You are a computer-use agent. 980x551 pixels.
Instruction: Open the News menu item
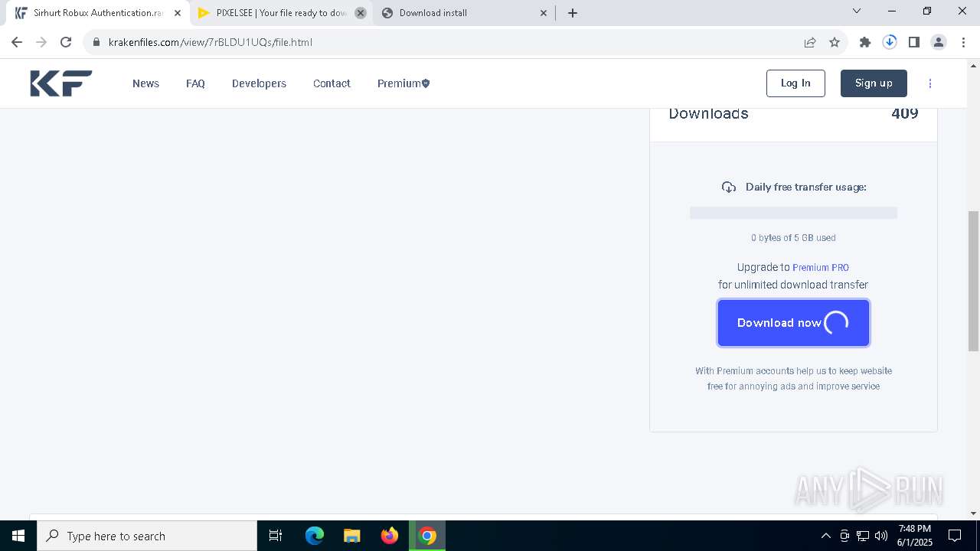[x=145, y=83]
